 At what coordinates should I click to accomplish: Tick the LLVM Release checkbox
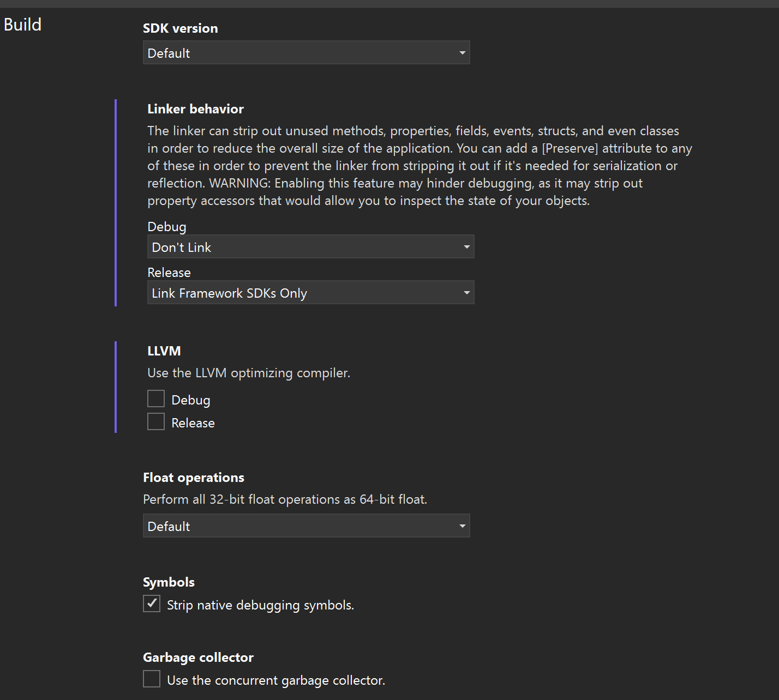[156, 422]
